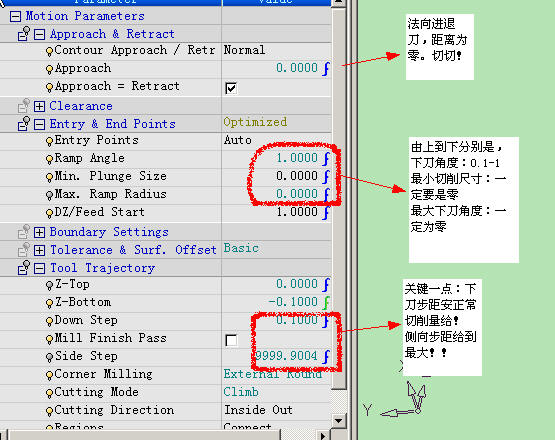Select the Z-Bottom parameter label
Viewport: 555px width, 440px height.
point(82,302)
